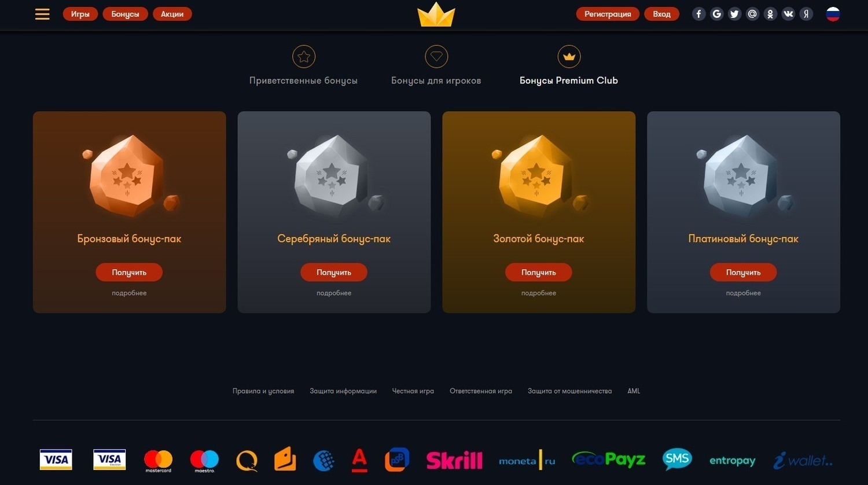The height and width of the screenshot is (485, 868).
Task: Click the golden crown logo
Action: point(436,14)
